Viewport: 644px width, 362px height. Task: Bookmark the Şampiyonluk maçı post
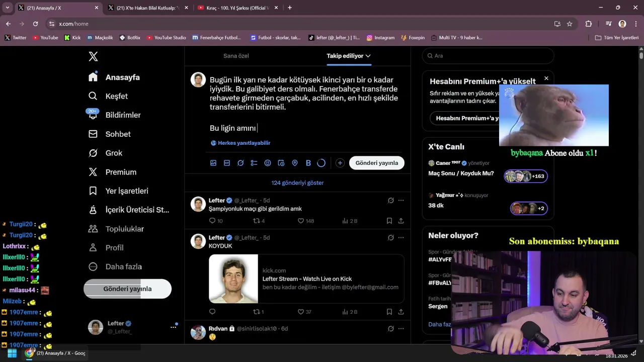(x=389, y=221)
